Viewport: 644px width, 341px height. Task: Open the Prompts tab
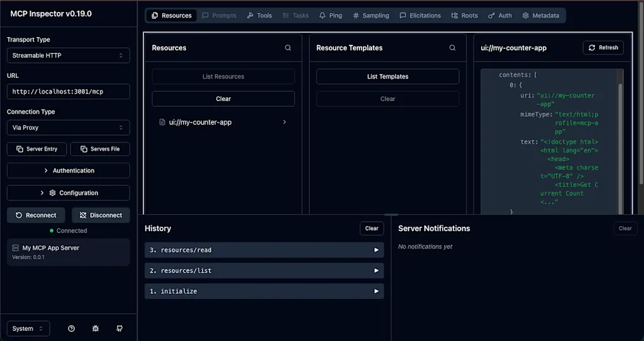click(x=219, y=16)
